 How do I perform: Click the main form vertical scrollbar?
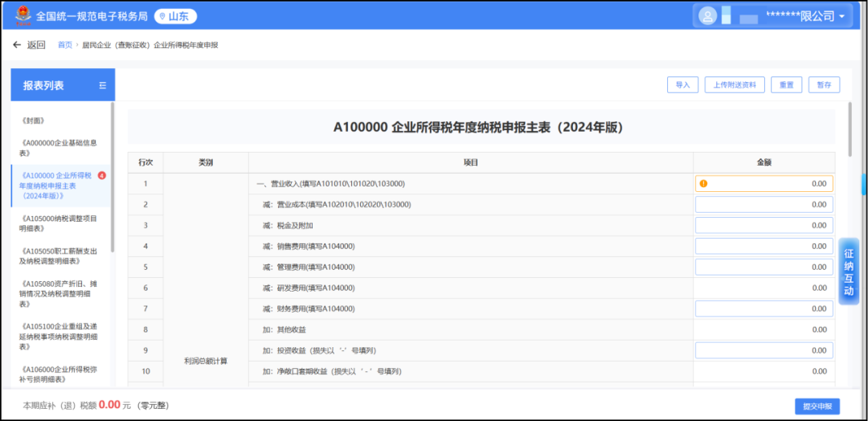(850, 131)
